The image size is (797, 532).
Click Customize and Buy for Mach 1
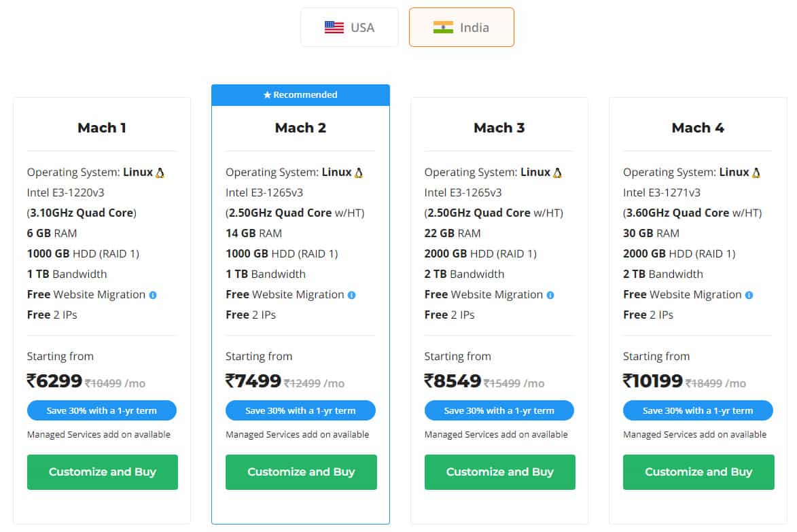tap(102, 472)
